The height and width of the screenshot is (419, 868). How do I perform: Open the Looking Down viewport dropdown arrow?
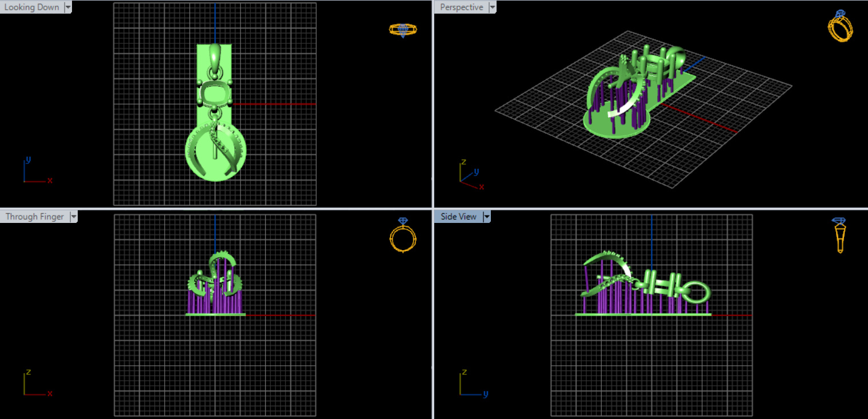68,7
